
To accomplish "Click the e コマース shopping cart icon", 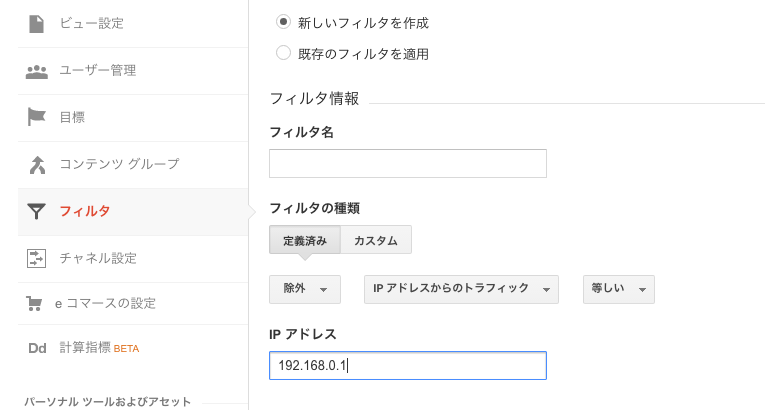I will 34,304.
